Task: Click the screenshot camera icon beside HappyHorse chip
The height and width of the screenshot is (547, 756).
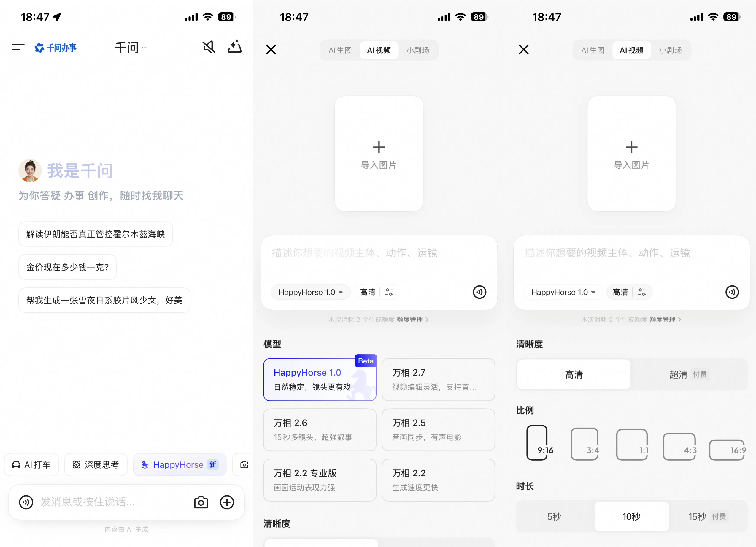Action: (244, 465)
